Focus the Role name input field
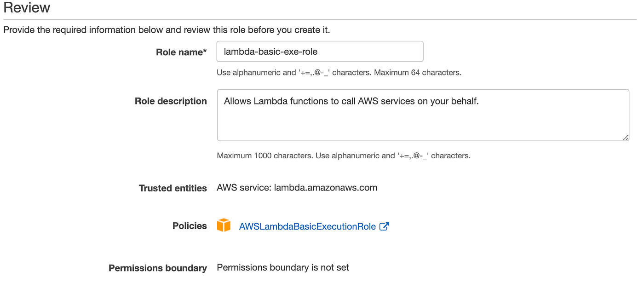This screenshot has width=644, height=283. pyautogui.click(x=320, y=52)
